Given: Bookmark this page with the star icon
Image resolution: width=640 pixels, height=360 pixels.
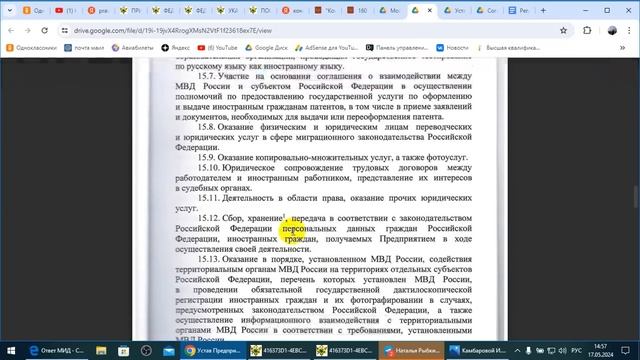Looking at the screenshot, I should pos(563,31).
